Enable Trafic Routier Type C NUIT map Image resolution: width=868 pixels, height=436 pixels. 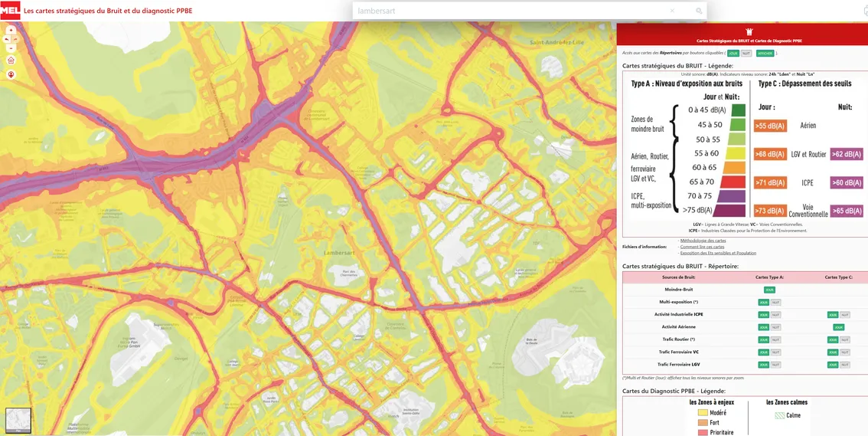(844, 339)
